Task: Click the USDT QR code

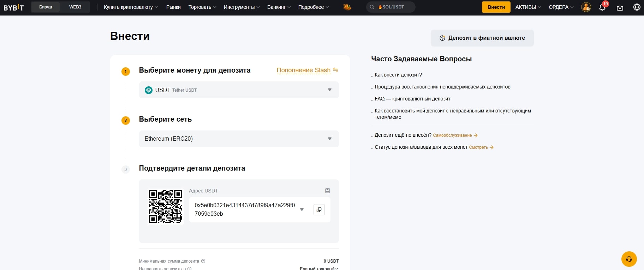Action: (x=166, y=207)
